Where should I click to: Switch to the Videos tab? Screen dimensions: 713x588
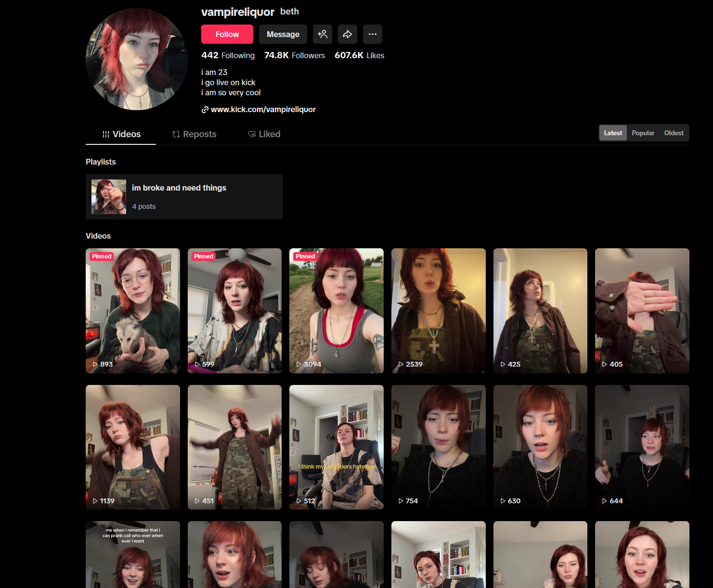121,134
